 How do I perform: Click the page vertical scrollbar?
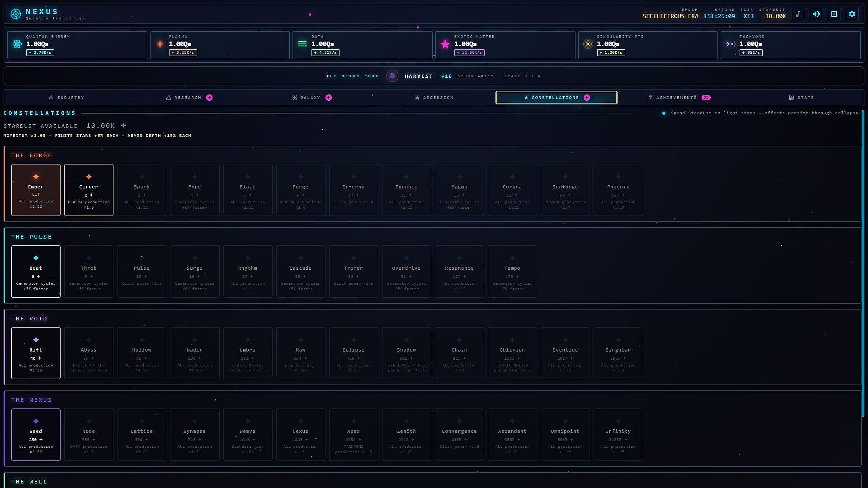point(863,264)
